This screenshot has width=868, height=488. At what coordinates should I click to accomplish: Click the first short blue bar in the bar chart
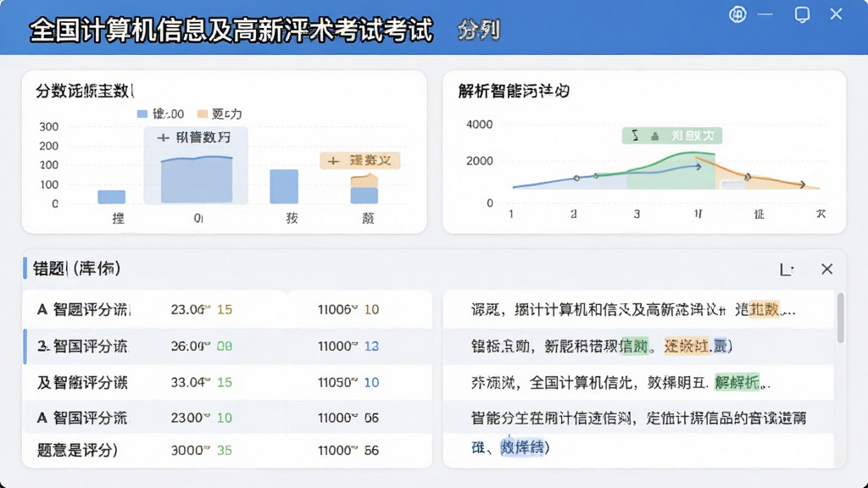click(x=111, y=197)
